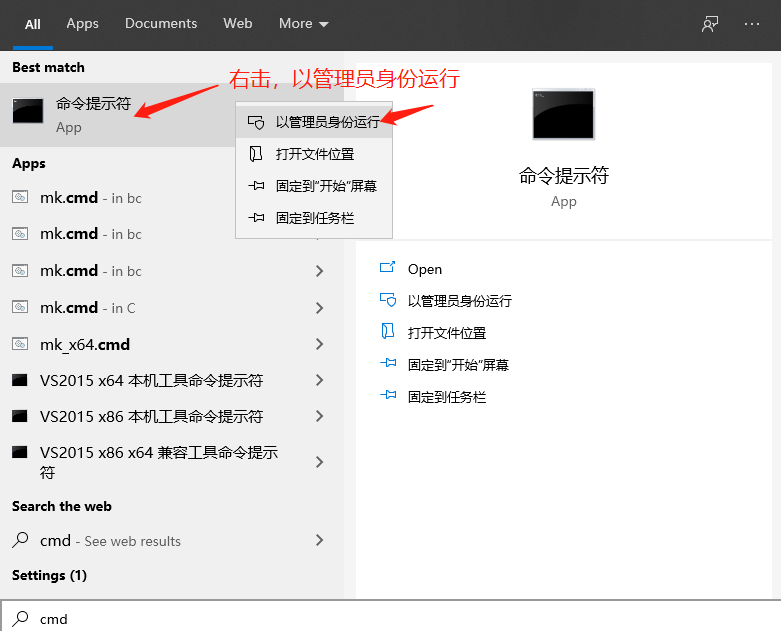The width and height of the screenshot is (781, 631).
Task: Click the Open icon in details pane
Action: [x=388, y=267]
